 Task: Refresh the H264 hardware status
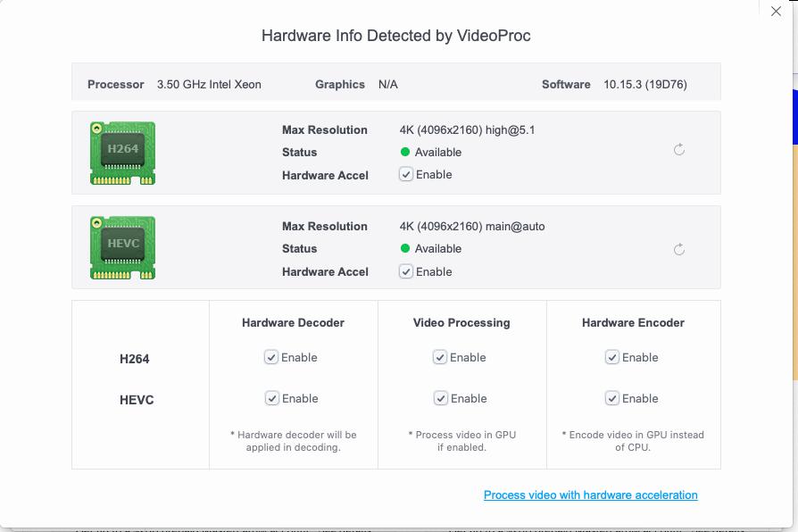pyautogui.click(x=679, y=150)
